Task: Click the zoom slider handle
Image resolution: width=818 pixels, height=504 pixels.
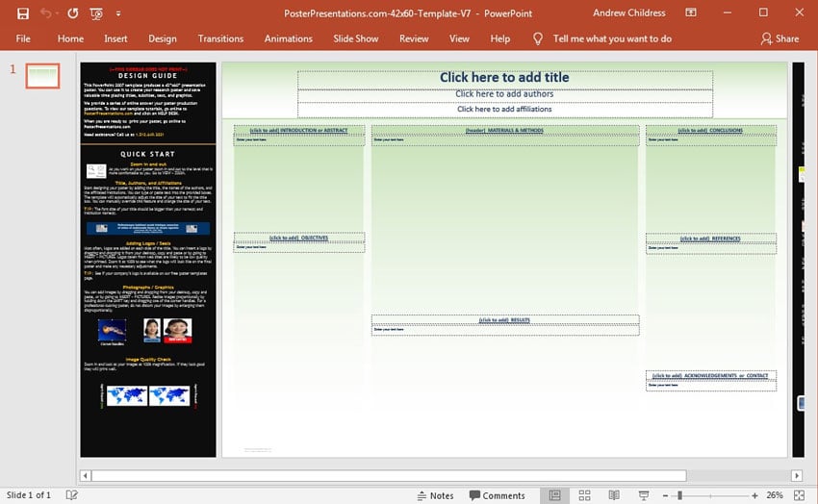Action: tap(679, 495)
